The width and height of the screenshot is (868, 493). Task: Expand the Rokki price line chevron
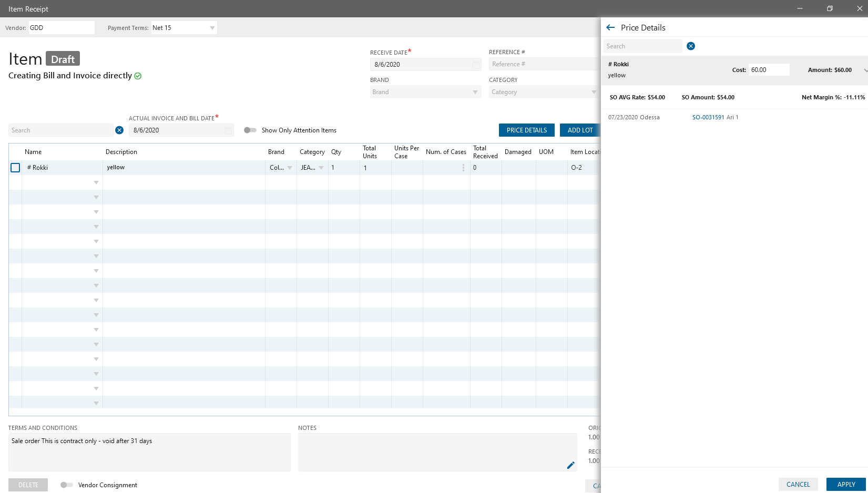click(865, 70)
